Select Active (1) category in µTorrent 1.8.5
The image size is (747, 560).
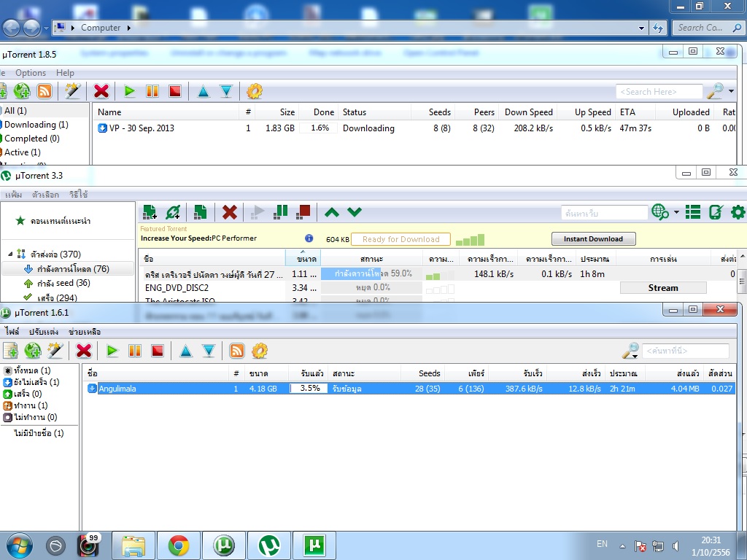coord(23,152)
